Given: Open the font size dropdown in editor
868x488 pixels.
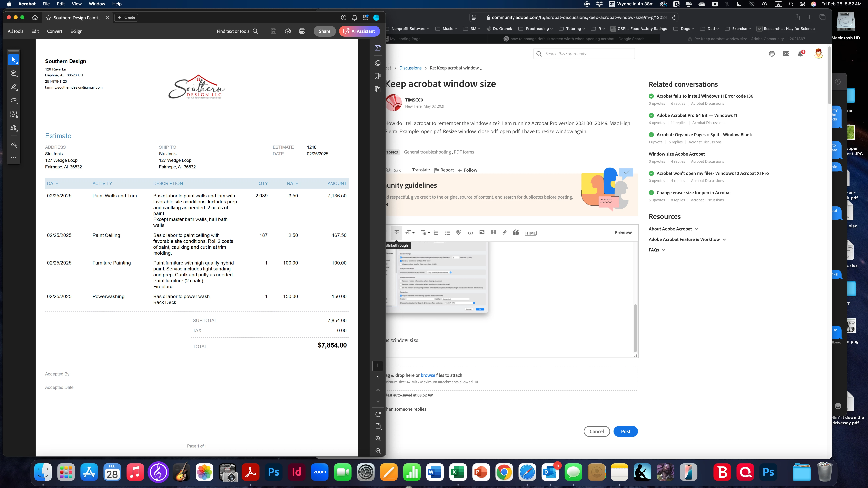Looking at the screenshot, I should pyautogui.click(x=410, y=232).
